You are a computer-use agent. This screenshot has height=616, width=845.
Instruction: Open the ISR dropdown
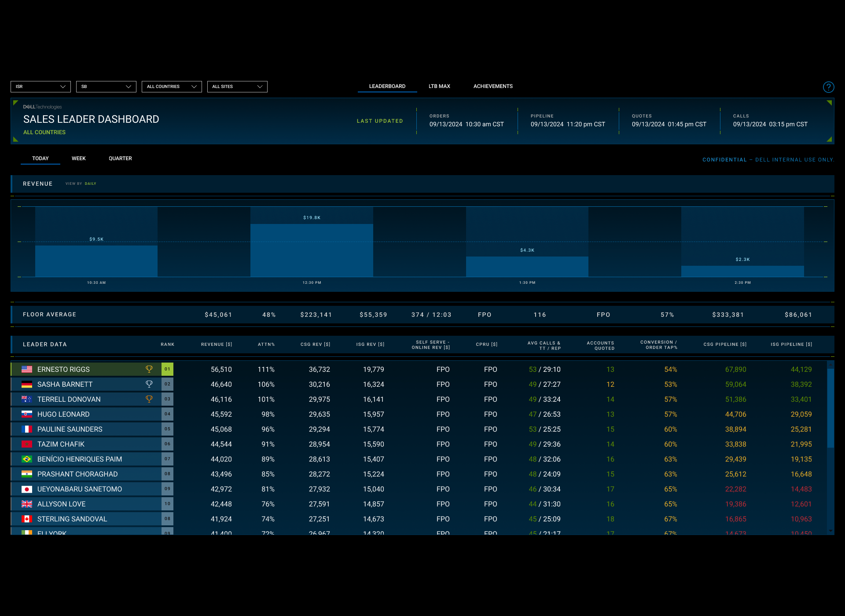(x=40, y=87)
